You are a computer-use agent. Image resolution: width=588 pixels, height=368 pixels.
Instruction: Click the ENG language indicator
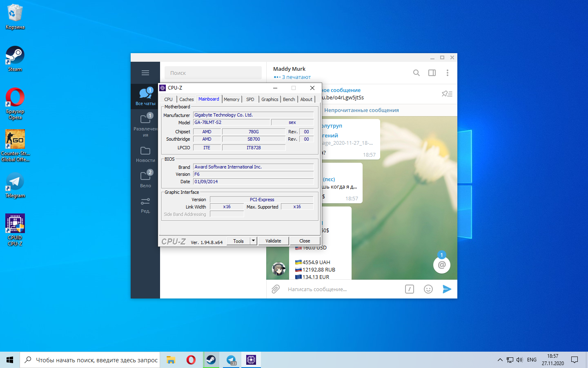click(x=532, y=360)
